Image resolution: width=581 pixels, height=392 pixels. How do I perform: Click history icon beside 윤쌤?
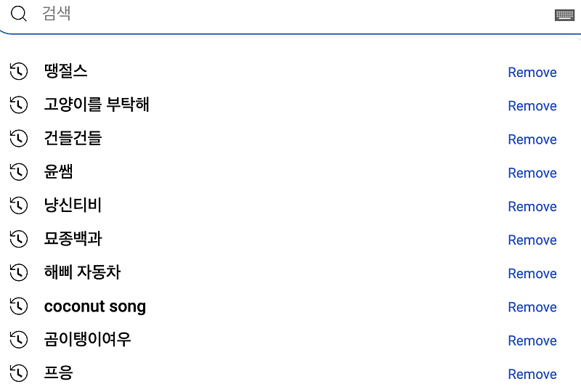19,172
